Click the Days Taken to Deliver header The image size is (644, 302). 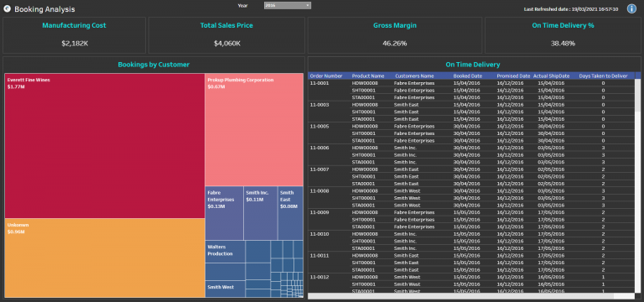click(604, 76)
